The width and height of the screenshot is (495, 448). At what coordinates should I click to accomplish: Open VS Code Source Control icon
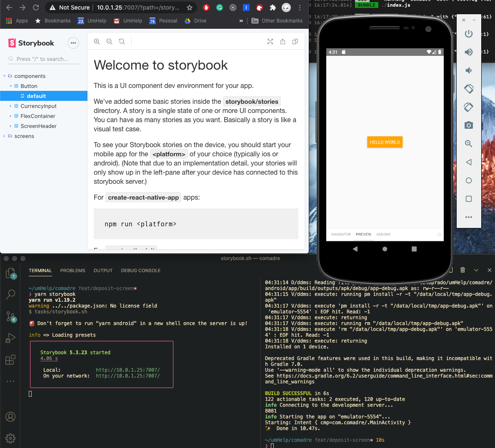pos(10,317)
